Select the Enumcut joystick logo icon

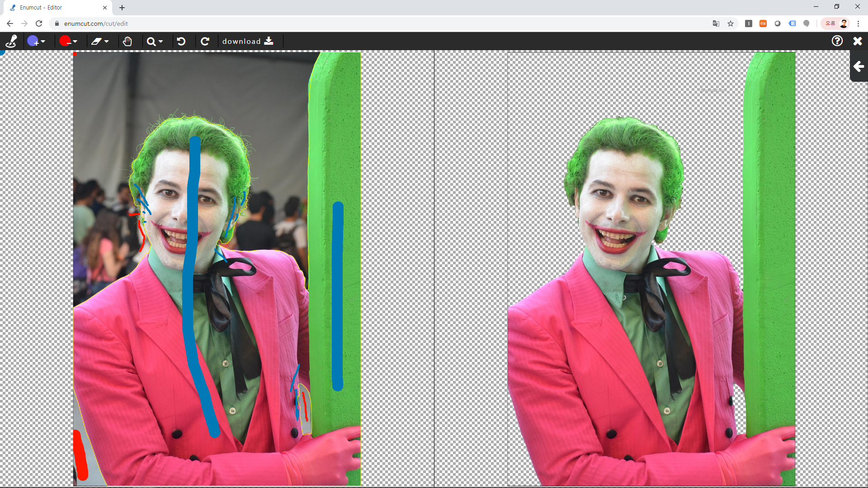tap(11, 41)
